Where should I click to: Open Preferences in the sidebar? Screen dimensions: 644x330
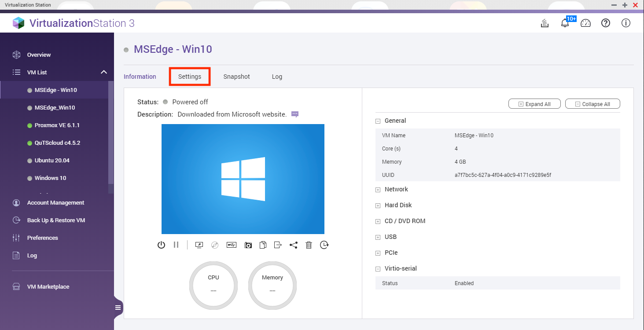point(42,238)
